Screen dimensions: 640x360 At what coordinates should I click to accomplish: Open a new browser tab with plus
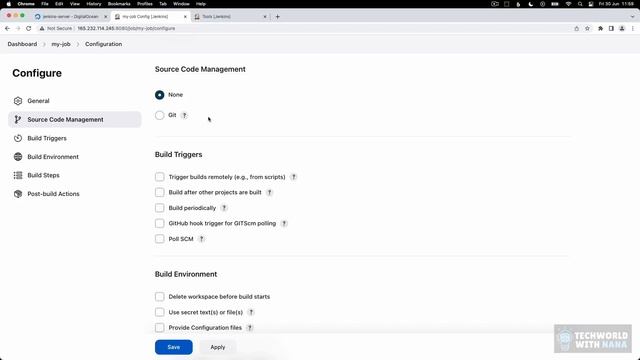[x=278, y=17]
